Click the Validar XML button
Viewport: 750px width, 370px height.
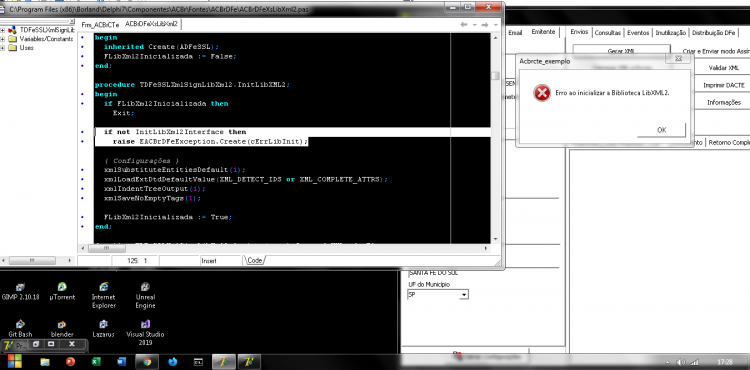tap(723, 68)
